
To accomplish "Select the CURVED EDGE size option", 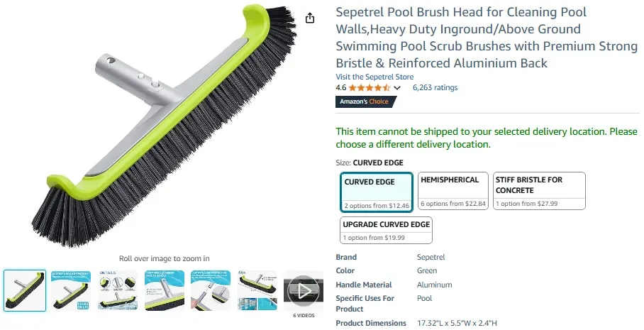I will click(x=376, y=192).
